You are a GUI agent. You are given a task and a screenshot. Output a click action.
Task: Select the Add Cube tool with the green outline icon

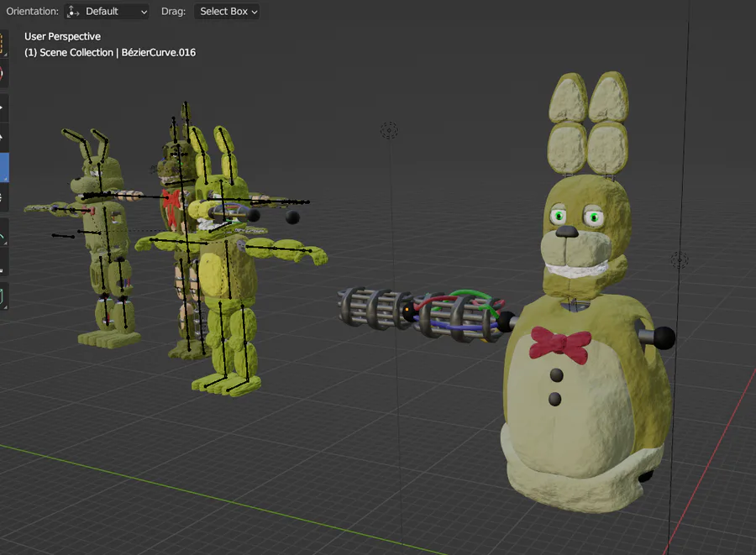click(3, 296)
